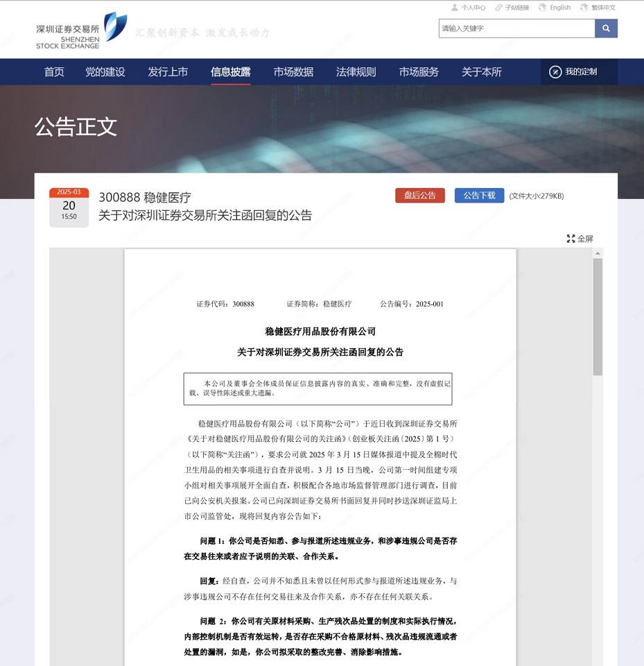Download the announcement via 公告下载 button
Screen dimensions: 644x666
[479, 195]
